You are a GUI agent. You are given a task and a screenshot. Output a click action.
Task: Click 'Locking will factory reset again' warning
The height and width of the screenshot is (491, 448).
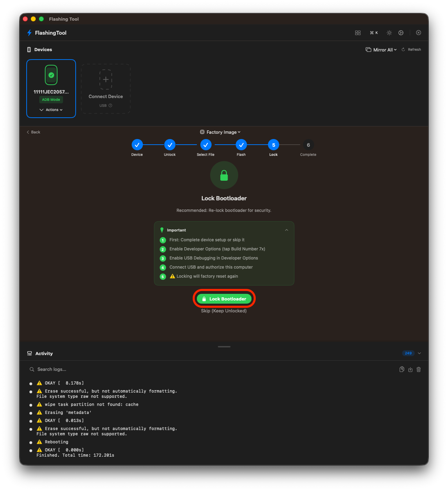click(204, 276)
